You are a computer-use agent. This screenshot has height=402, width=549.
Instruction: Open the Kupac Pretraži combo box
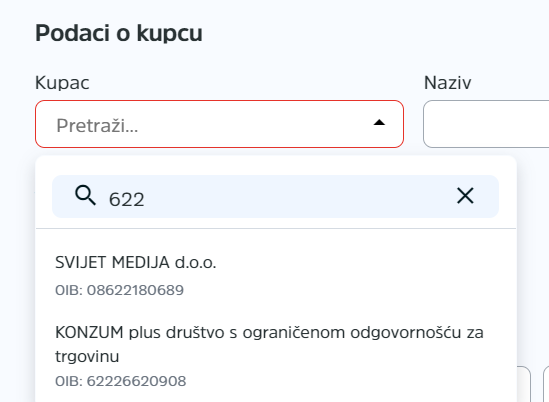coord(220,124)
